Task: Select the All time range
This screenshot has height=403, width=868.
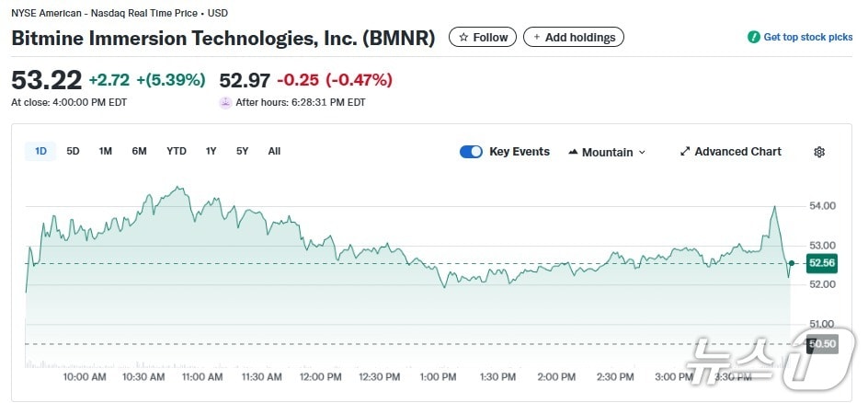Action: point(274,151)
